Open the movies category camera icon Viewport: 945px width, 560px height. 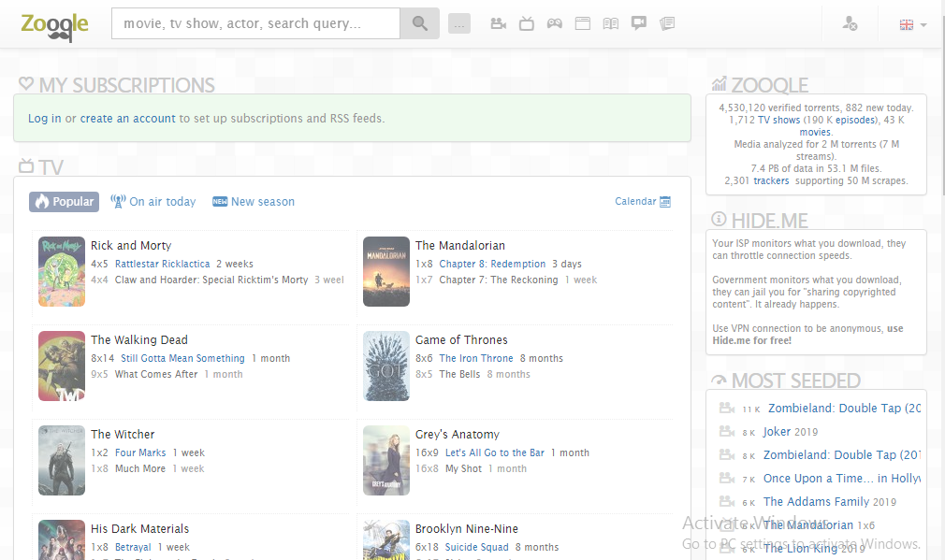499,23
